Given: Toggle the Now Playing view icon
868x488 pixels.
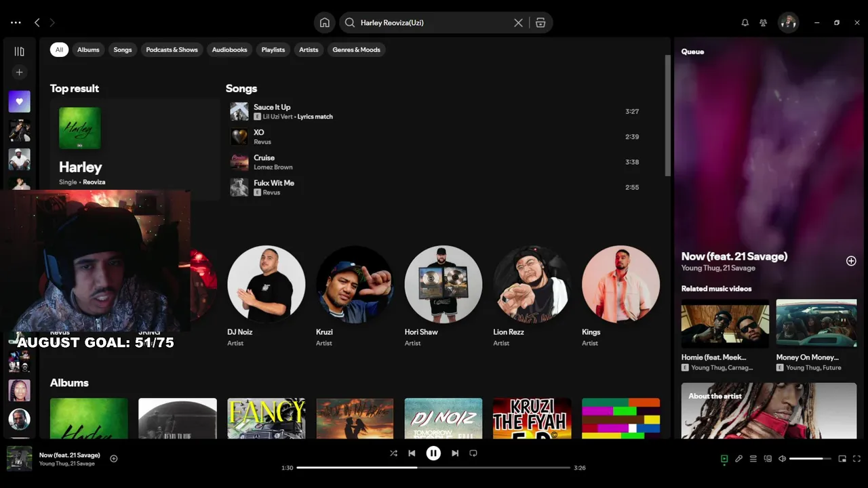Looking at the screenshot, I should [x=724, y=459].
